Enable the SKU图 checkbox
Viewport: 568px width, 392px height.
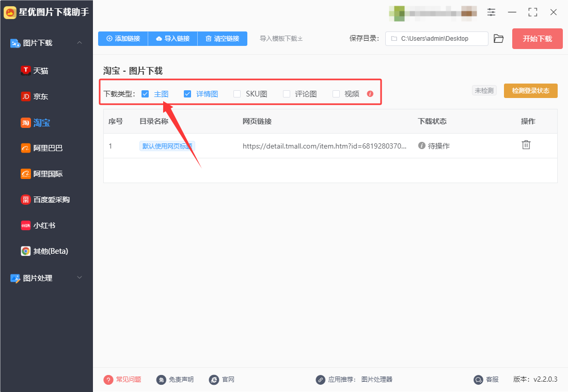237,94
